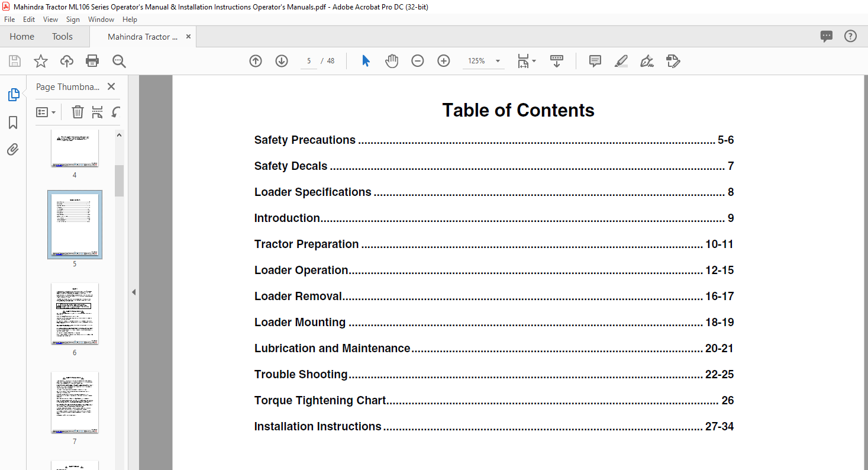This screenshot has height=470, width=868.
Task: Zoom out with the minus button
Action: [418, 61]
